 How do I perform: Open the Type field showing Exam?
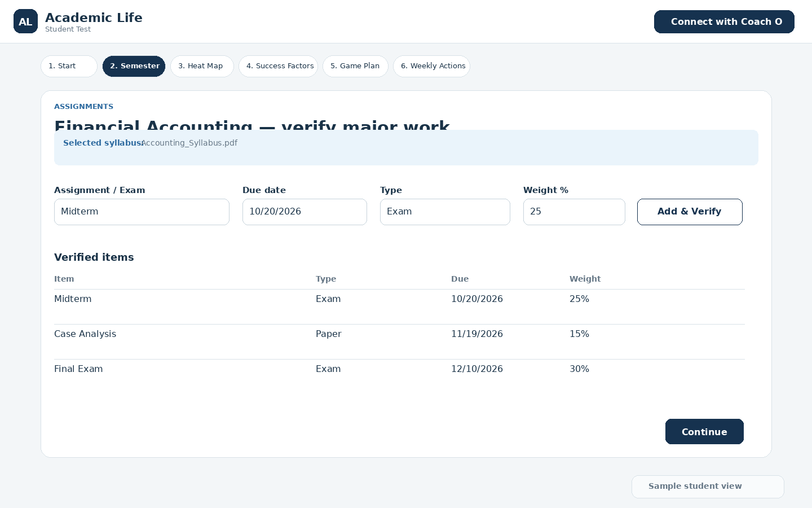pos(445,212)
